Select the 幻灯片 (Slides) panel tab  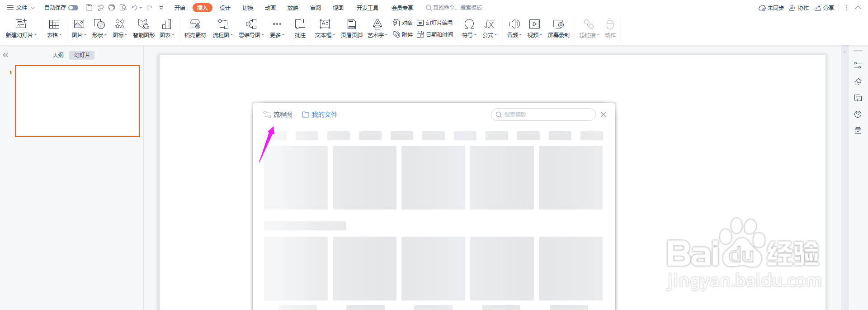coord(82,55)
